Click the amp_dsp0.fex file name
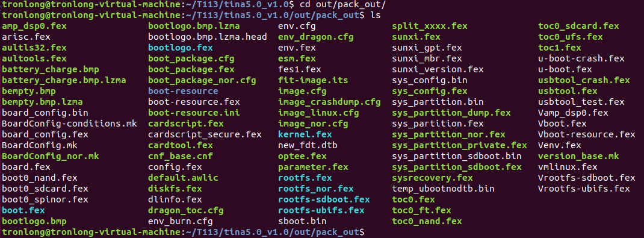Image resolution: width=644 pixels, height=238 pixels. point(34,27)
